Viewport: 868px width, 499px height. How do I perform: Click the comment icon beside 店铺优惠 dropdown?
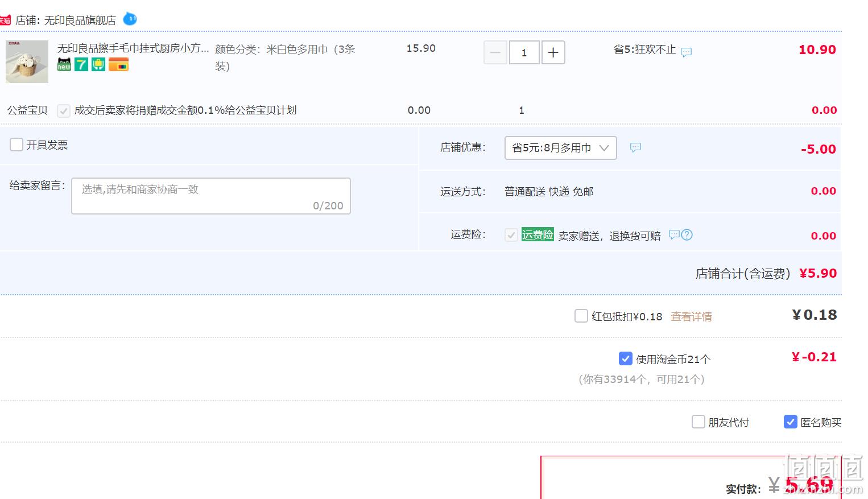point(635,147)
